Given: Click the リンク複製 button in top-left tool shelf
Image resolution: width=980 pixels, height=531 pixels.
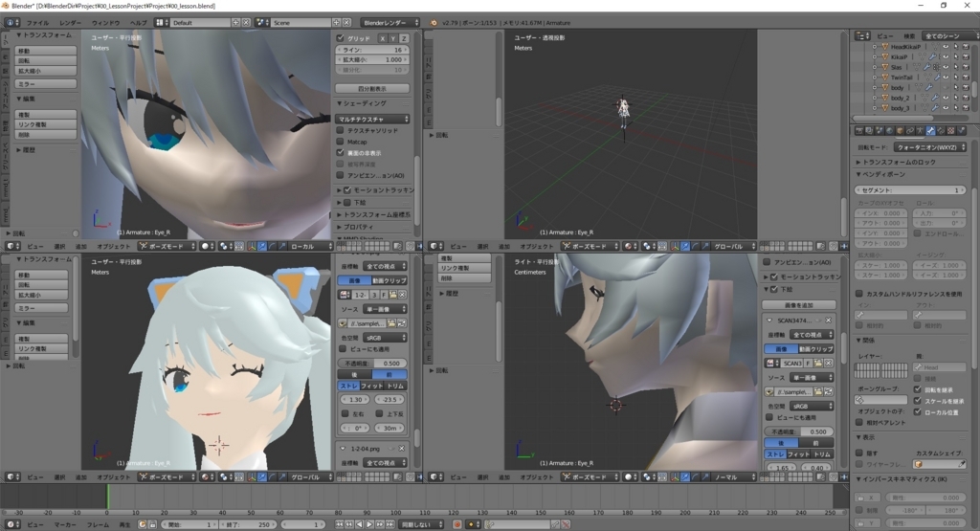Looking at the screenshot, I should pos(46,124).
